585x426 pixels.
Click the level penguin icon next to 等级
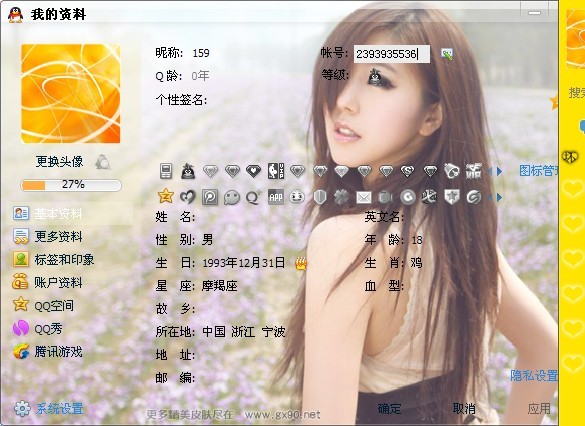[x=375, y=76]
